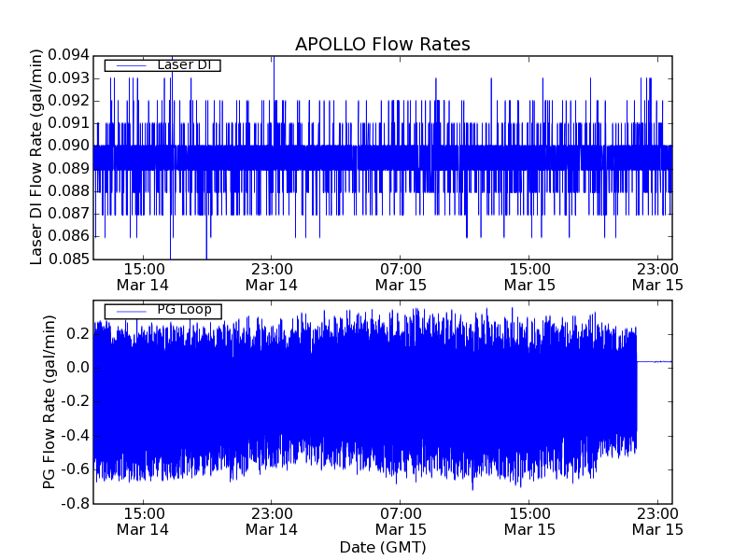This screenshot has height=560, width=747.
Task: Click the "Laser DI Flow Rate (gal/min)" axis label
Action: tap(37, 157)
